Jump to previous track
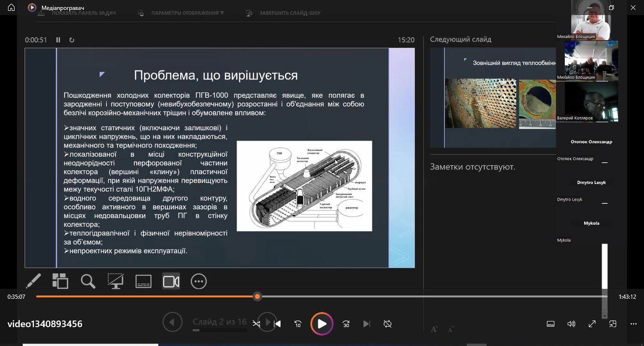 (x=278, y=324)
